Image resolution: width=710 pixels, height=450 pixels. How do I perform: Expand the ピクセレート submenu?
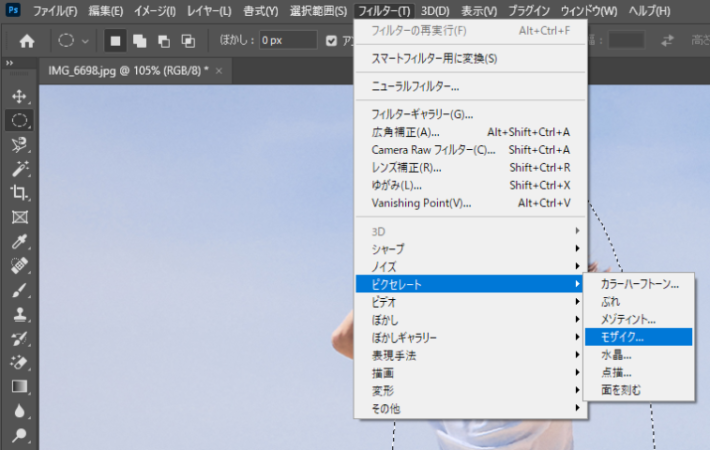point(470,284)
